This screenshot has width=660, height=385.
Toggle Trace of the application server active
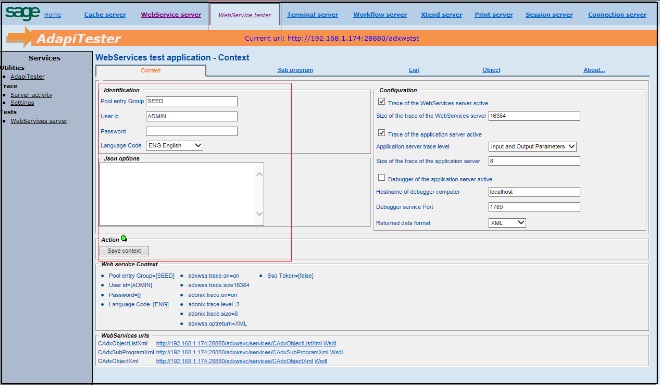(x=381, y=133)
